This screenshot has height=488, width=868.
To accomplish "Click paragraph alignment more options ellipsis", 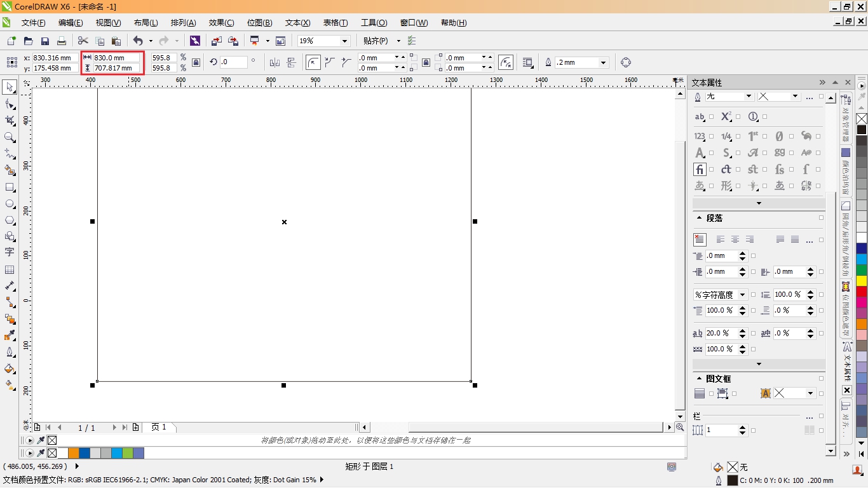I will (x=809, y=240).
